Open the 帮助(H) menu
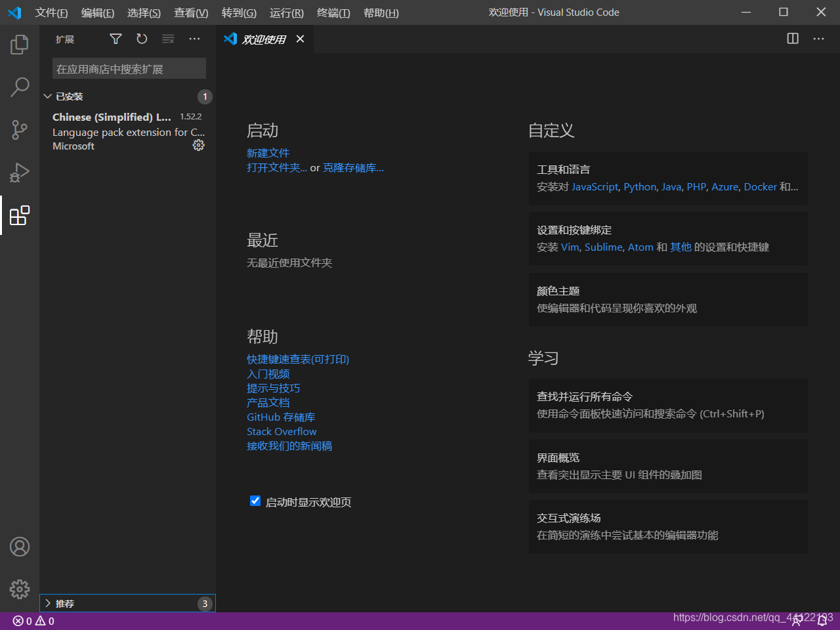The width and height of the screenshot is (840, 630). click(x=381, y=12)
